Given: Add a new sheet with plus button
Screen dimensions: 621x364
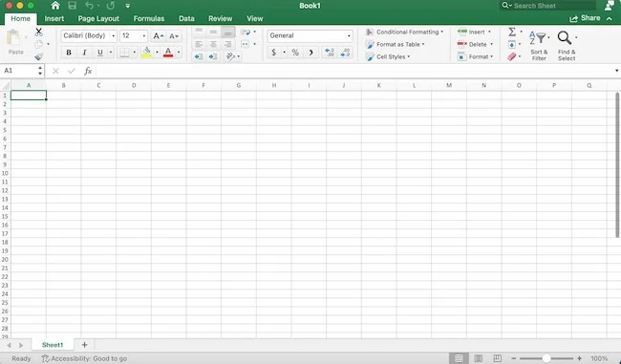Looking at the screenshot, I should point(84,345).
